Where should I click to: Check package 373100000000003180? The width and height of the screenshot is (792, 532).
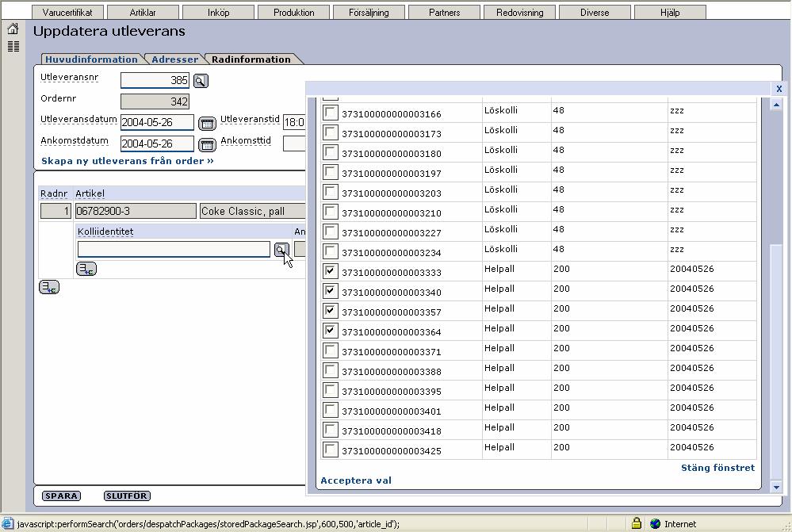pyautogui.click(x=331, y=151)
